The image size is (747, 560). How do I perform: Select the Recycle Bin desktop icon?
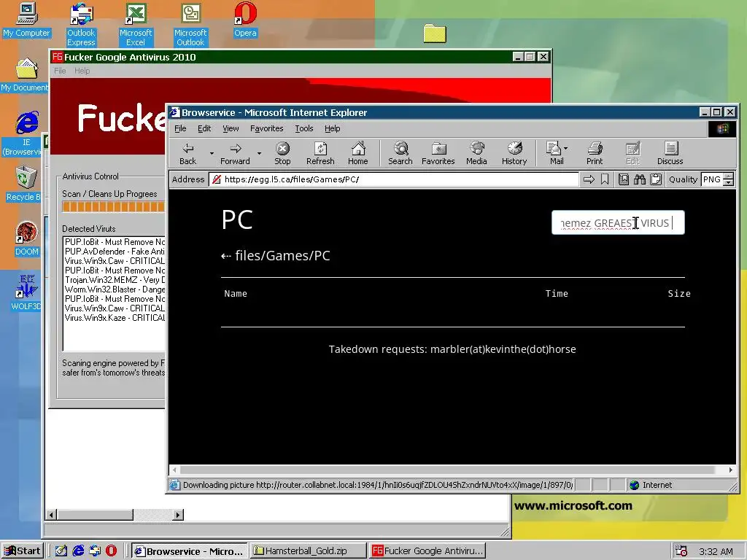tap(25, 184)
